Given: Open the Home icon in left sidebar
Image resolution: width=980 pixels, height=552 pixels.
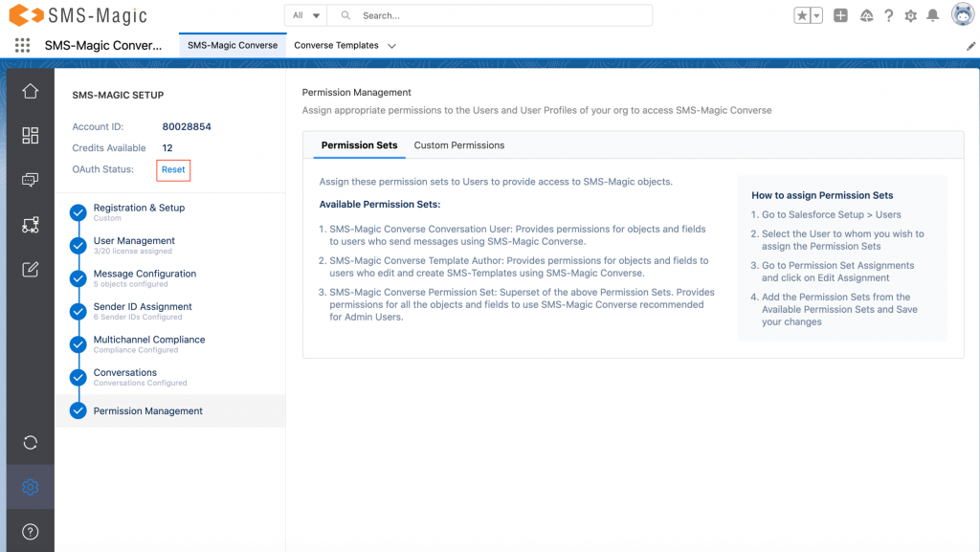Looking at the screenshot, I should click(30, 91).
